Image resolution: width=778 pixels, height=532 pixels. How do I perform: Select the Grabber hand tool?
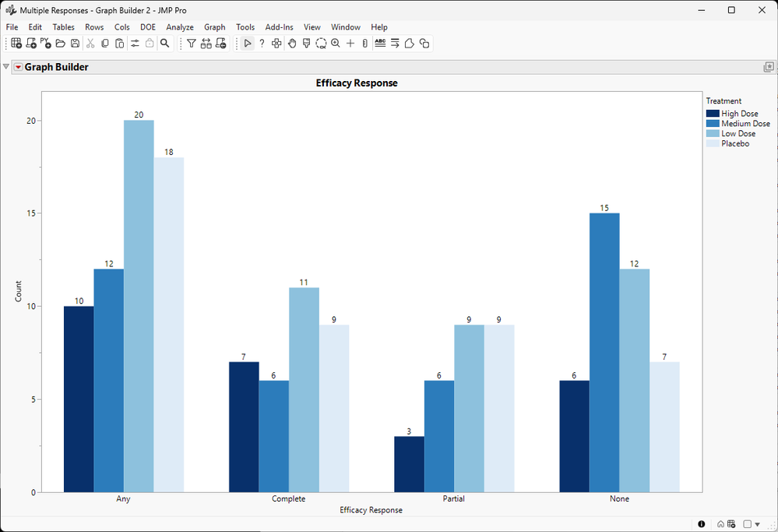click(x=292, y=44)
